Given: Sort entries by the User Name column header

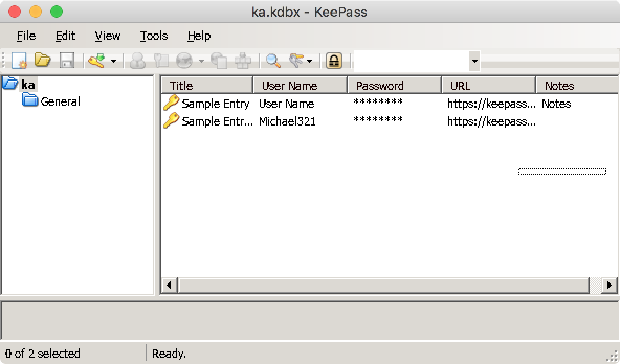Looking at the screenshot, I should [x=300, y=85].
